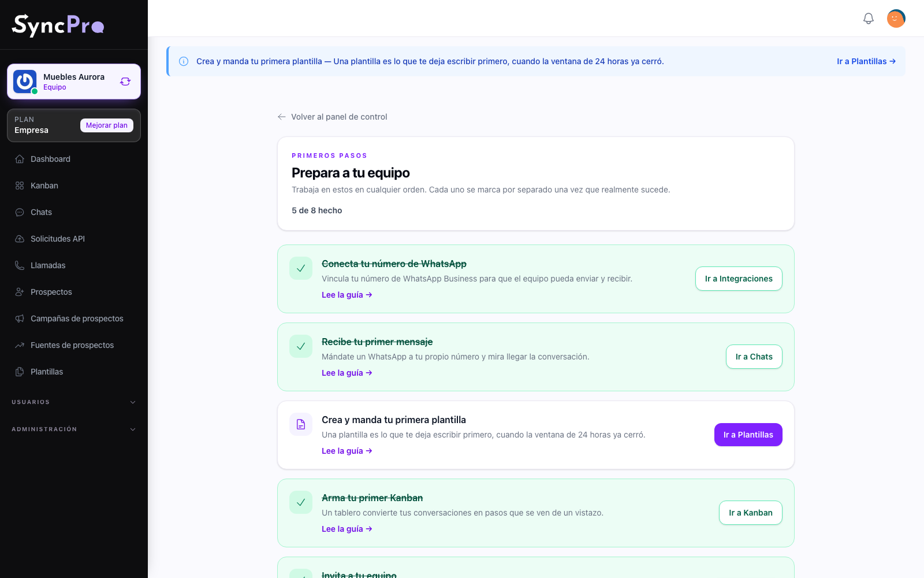This screenshot has height=578, width=924.
Task: Toggle checkmark for Recibe tu primer mensaje
Action: 301,346
